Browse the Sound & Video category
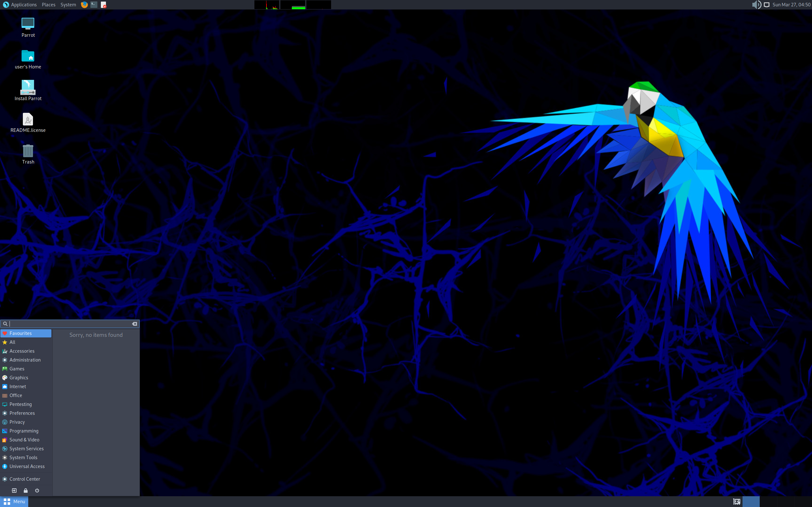Viewport: 812px width, 507px height. click(x=24, y=440)
